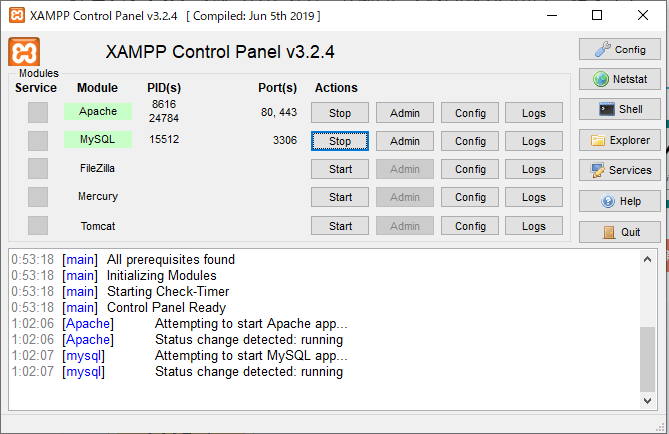The width and height of the screenshot is (669, 434).
Task: Click the log scrollbar up arrow
Action: coord(647,259)
